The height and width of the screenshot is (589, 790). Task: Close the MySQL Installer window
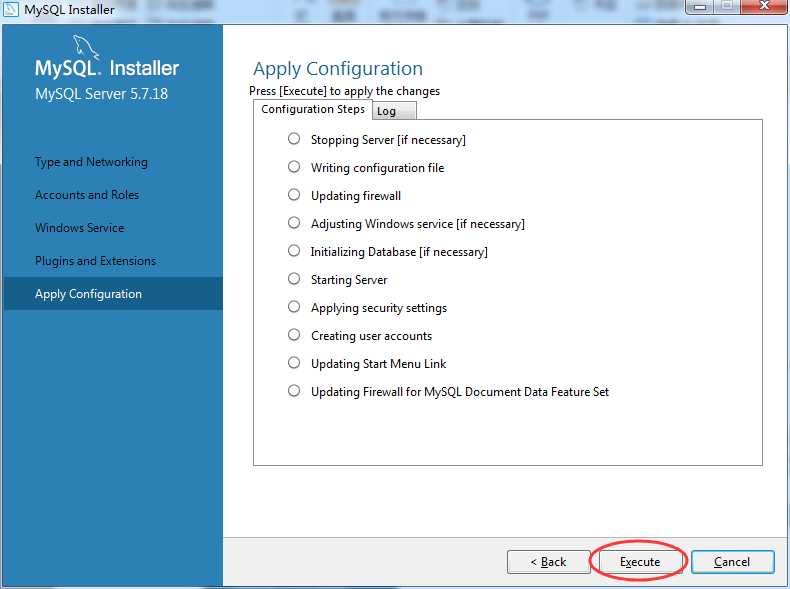(764, 6)
